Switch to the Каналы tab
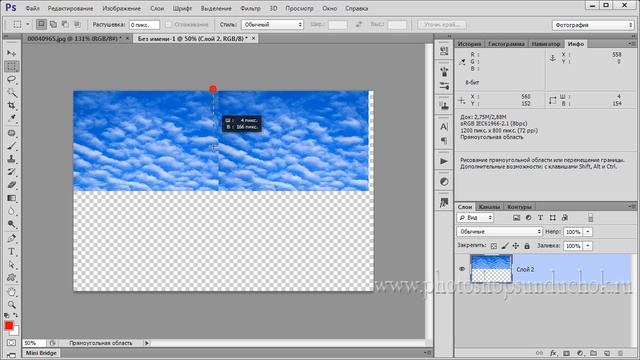Screen dimensions: 640x360 [489, 207]
